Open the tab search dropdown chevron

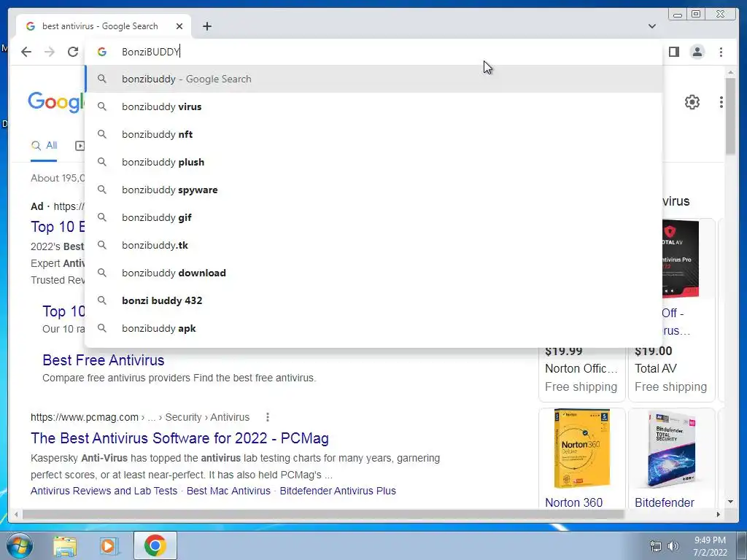coord(651,26)
